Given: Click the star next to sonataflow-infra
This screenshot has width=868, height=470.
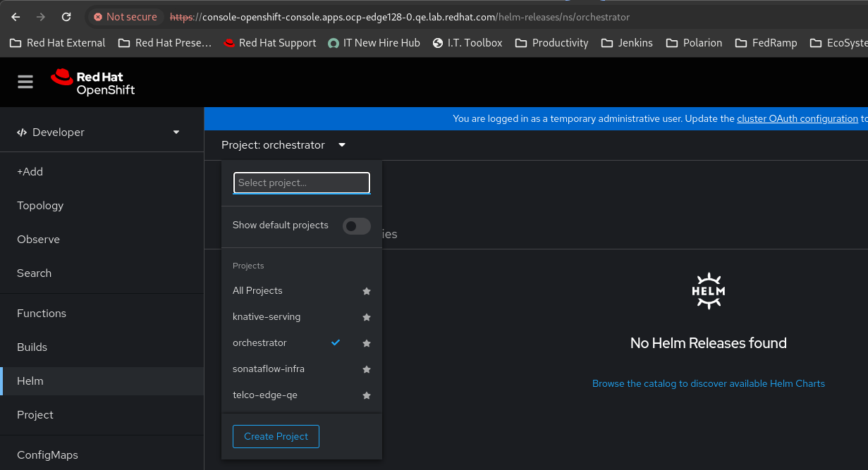Looking at the screenshot, I should pyautogui.click(x=367, y=369).
